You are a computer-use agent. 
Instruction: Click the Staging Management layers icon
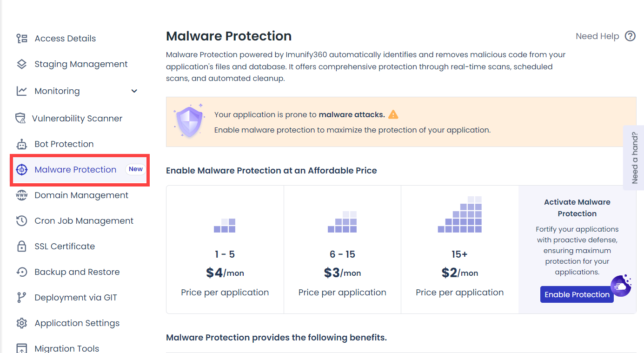click(21, 64)
